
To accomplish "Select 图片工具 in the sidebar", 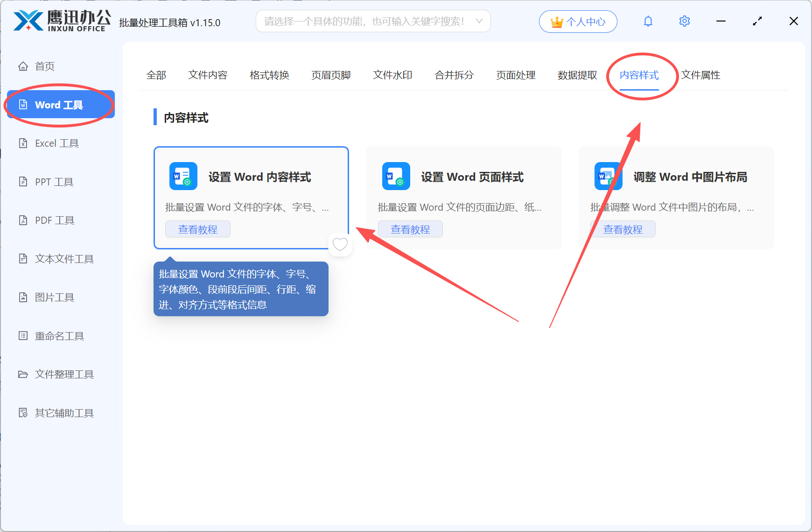I will pos(55,297).
